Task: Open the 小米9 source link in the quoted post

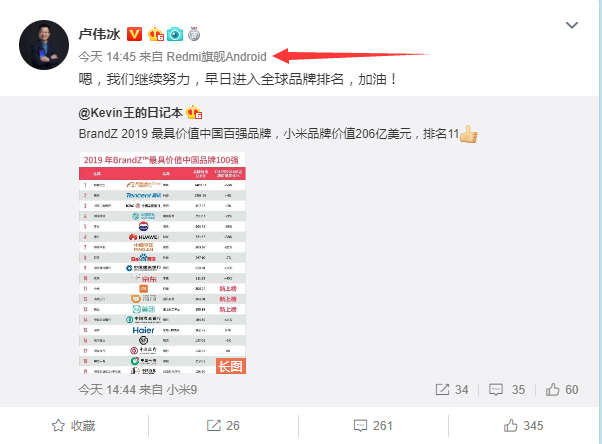Action: click(x=182, y=390)
